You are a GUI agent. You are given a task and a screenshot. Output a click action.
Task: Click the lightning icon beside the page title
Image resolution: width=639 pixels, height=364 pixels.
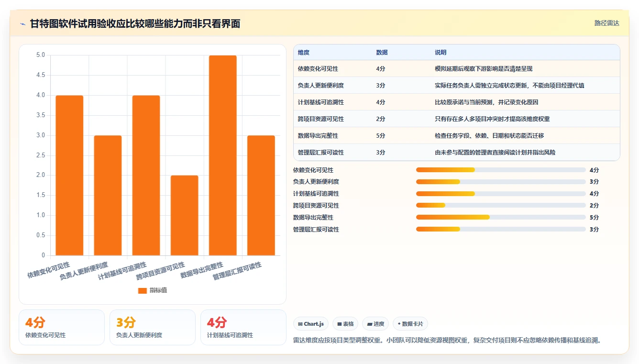click(x=23, y=23)
